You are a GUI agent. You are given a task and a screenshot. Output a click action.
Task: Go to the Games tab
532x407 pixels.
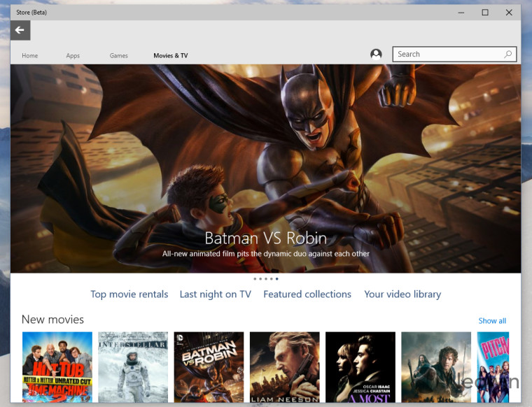click(x=118, y=56)
